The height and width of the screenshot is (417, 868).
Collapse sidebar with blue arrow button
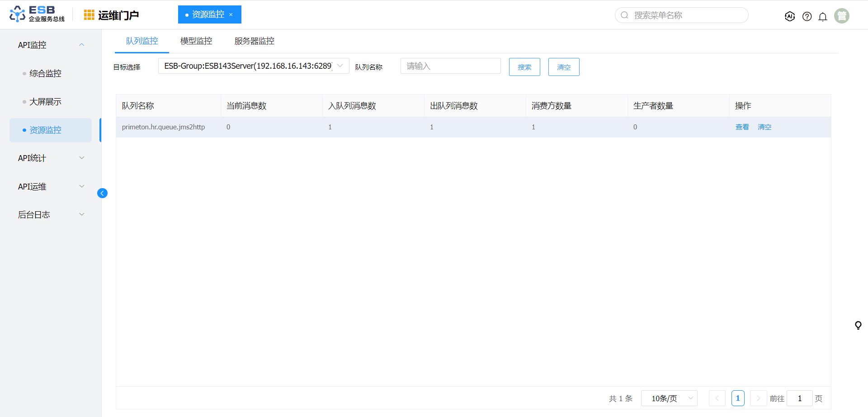[x=102, y=193]
